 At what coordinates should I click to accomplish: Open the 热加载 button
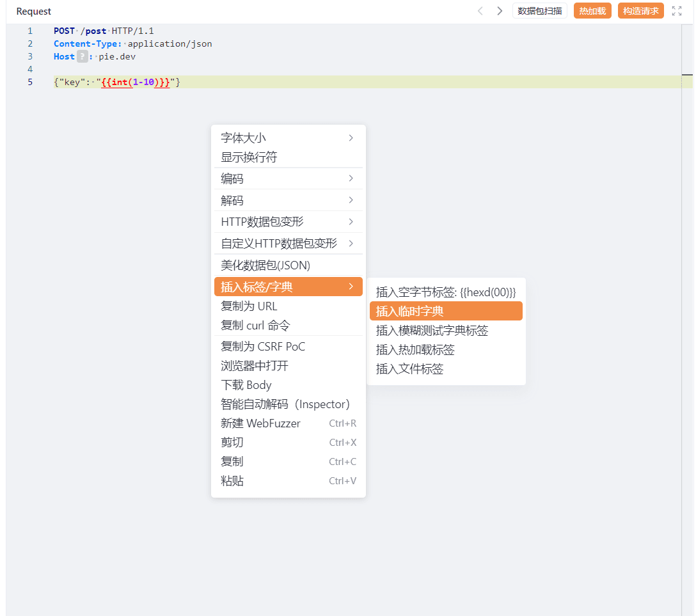tap(592, 11)
